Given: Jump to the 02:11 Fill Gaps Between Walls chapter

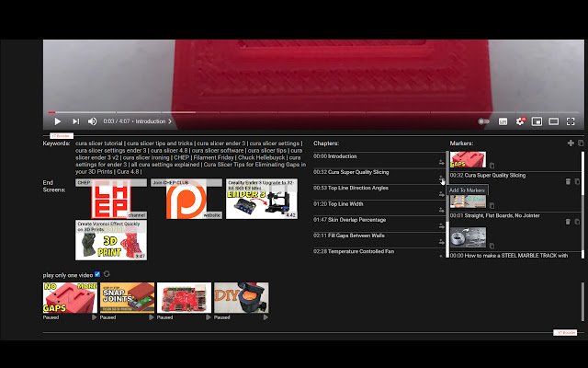Looking at the screenshot, I should tap(349, 236).
